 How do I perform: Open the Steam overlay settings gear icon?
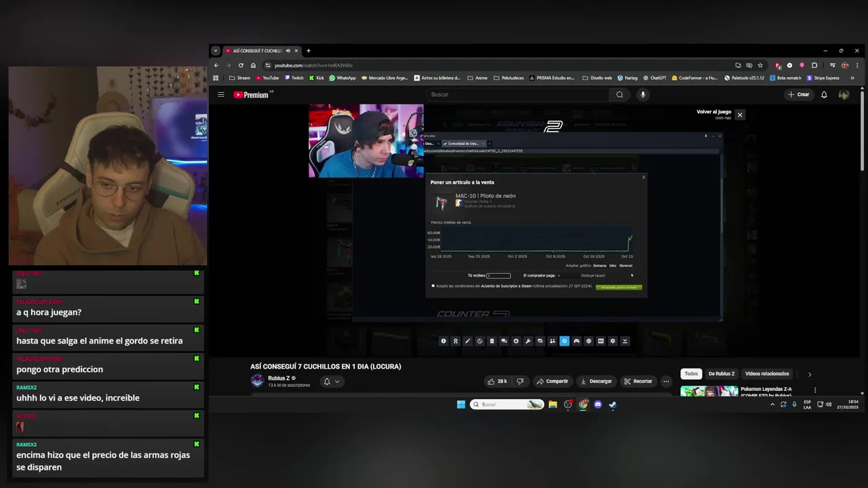coord(612,341)
